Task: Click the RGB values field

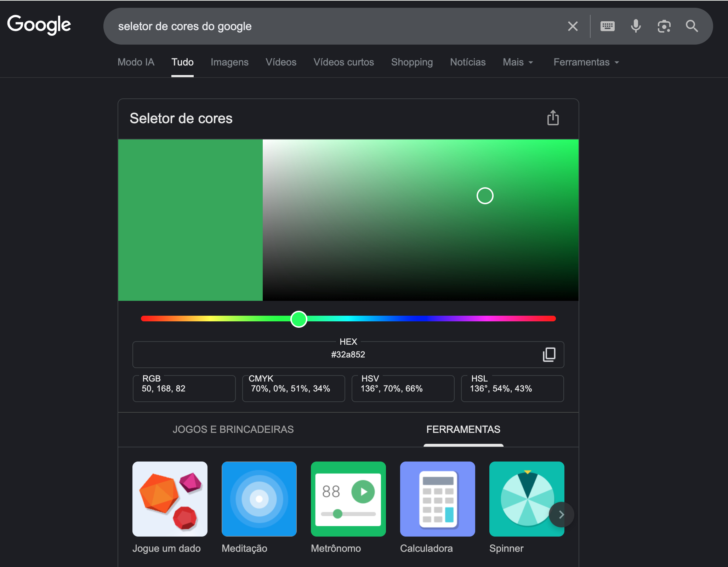Action: tap(184, 389)
